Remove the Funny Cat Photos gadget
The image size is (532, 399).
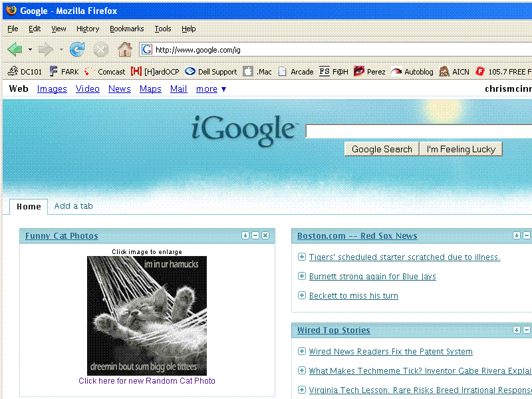click(265, 236)
